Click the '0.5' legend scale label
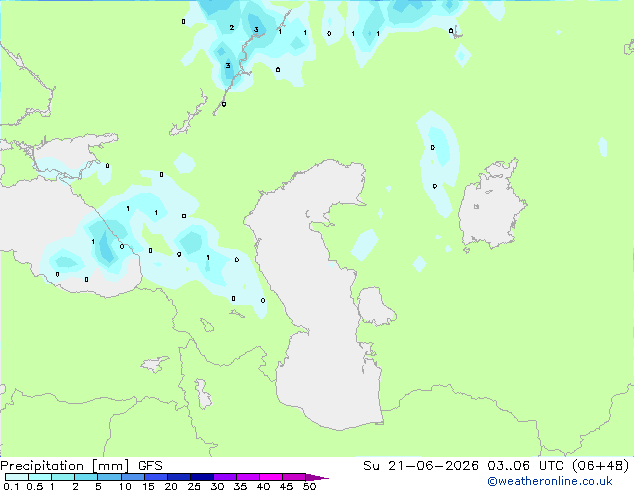Image resolution: width=634 pixels, height=490 pixels. click(x=35, y=486)
